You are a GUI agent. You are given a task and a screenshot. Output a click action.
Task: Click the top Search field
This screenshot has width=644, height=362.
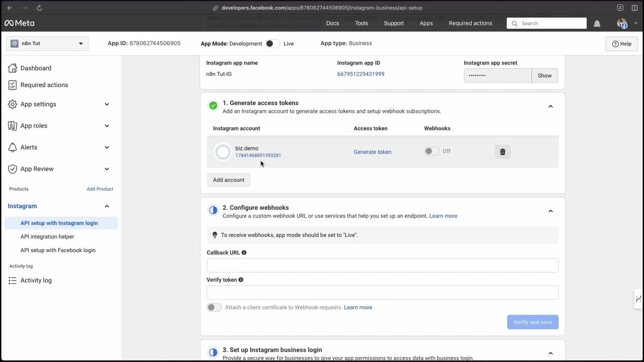tap(546, 23)
